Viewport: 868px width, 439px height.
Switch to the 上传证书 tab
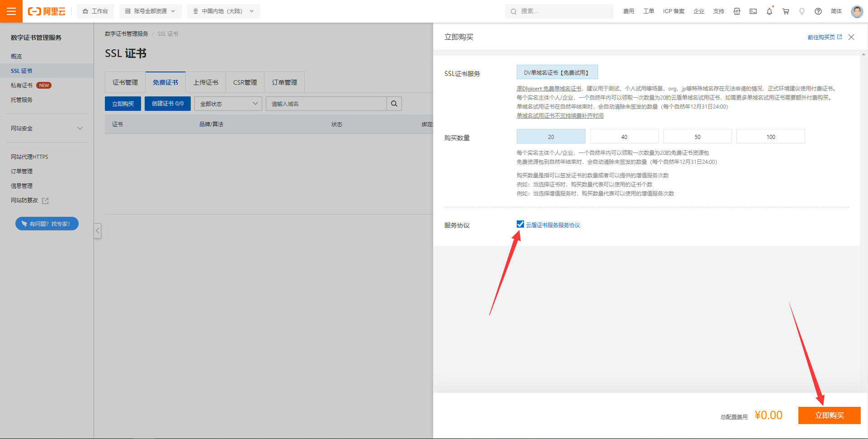coord(206,82)
